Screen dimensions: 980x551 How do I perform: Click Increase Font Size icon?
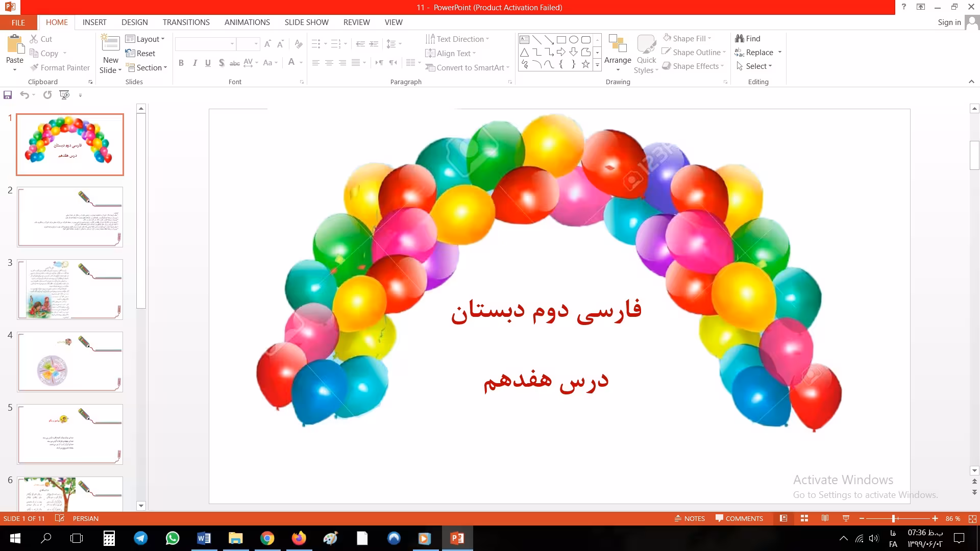[267, 44]
